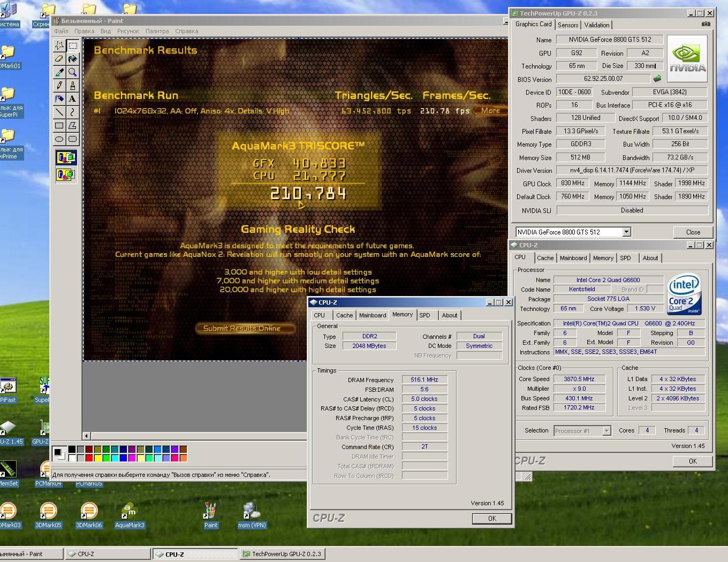Click the Core Speed value 3870.5 MHz

click(x=579, y=378)
